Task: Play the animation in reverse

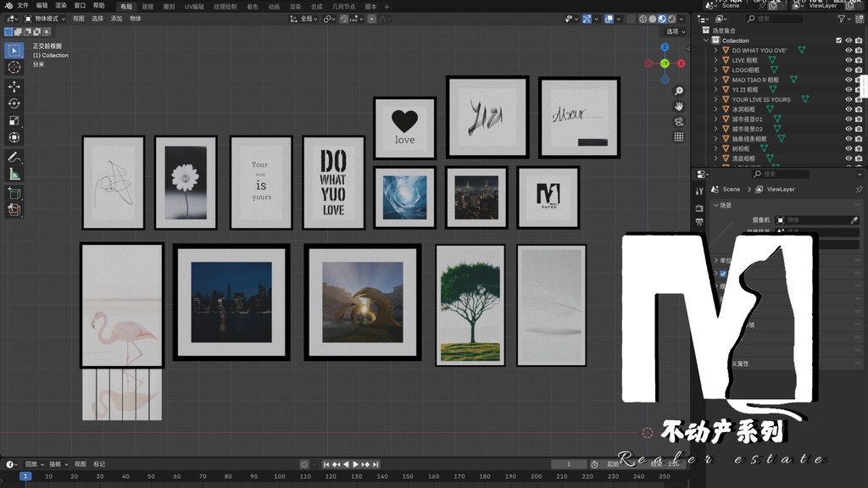Action: tap(346, 464)
